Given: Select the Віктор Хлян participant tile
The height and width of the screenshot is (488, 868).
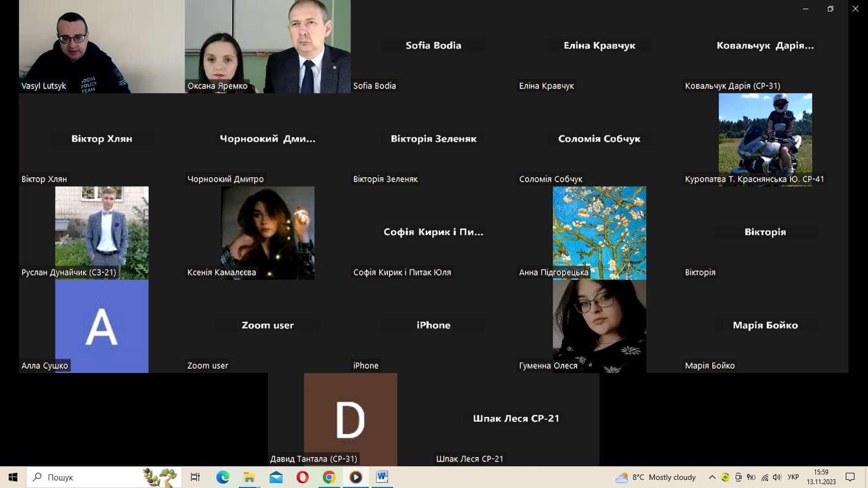Looking at the screenshot, I should [x=102, y=140].
